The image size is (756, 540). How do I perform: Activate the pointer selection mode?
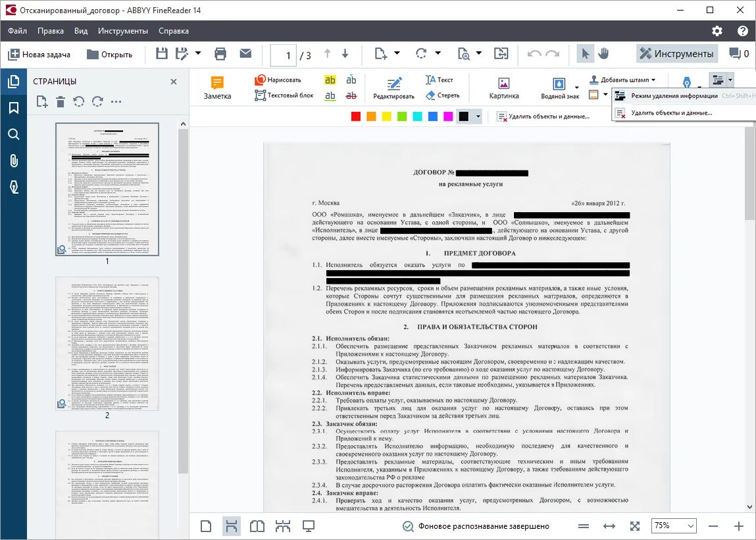coord(586,53)
